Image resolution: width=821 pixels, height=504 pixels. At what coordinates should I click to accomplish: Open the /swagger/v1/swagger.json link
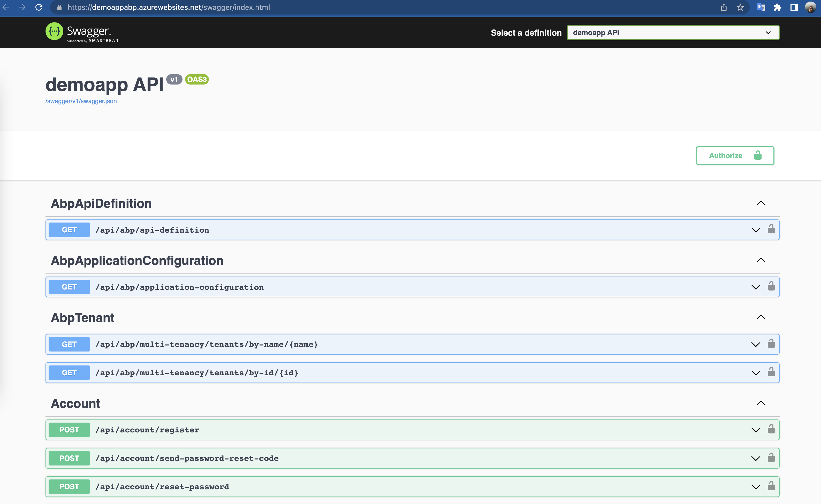[81, 101]
